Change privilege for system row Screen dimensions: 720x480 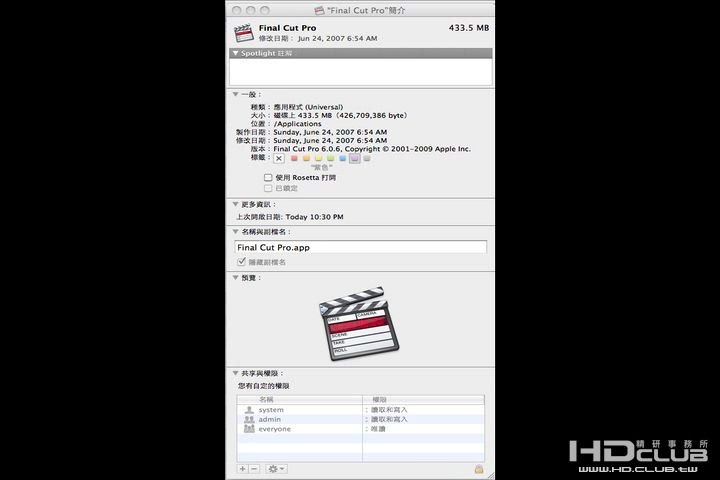coord(387,410)
